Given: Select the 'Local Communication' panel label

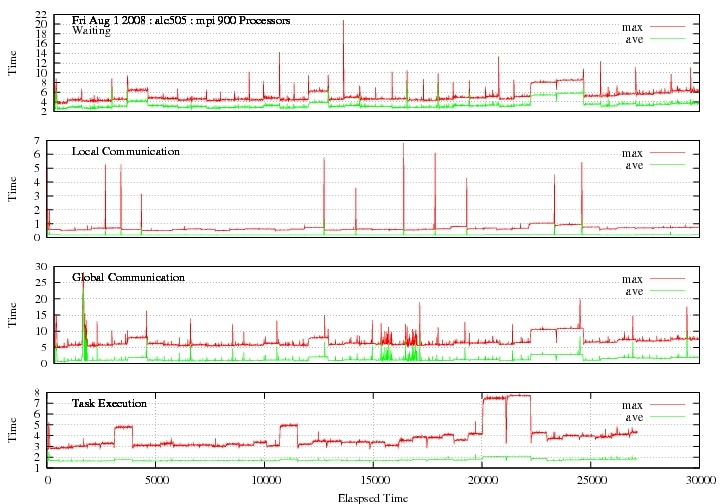Looking at the screenshot, I should click(126, 151).
